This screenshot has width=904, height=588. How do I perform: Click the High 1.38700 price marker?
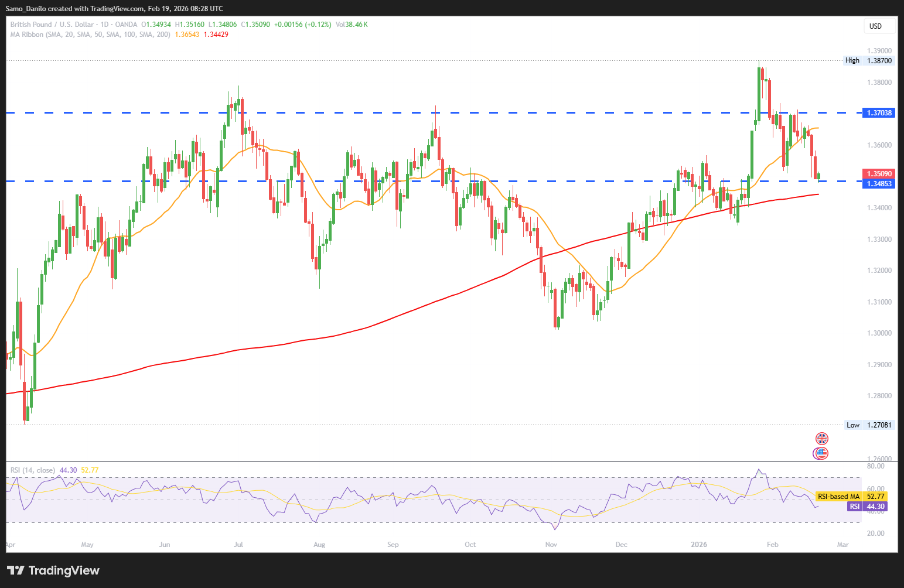click(869, 60)
